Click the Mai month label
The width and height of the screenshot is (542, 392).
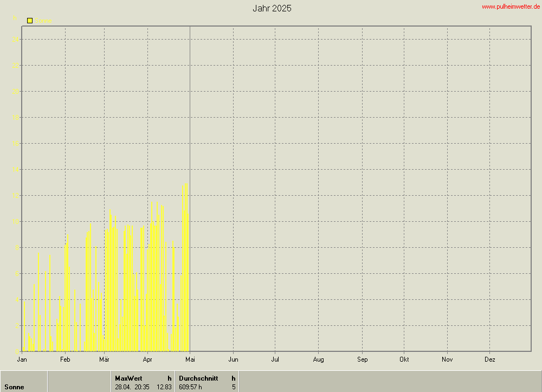[x=190, y=359]
